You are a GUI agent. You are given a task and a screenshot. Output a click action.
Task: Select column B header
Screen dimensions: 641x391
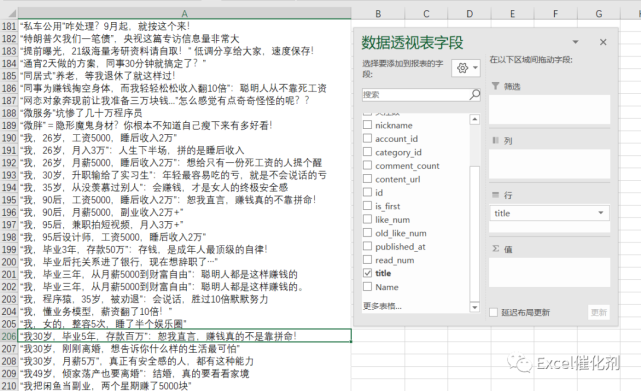[378, 13]
